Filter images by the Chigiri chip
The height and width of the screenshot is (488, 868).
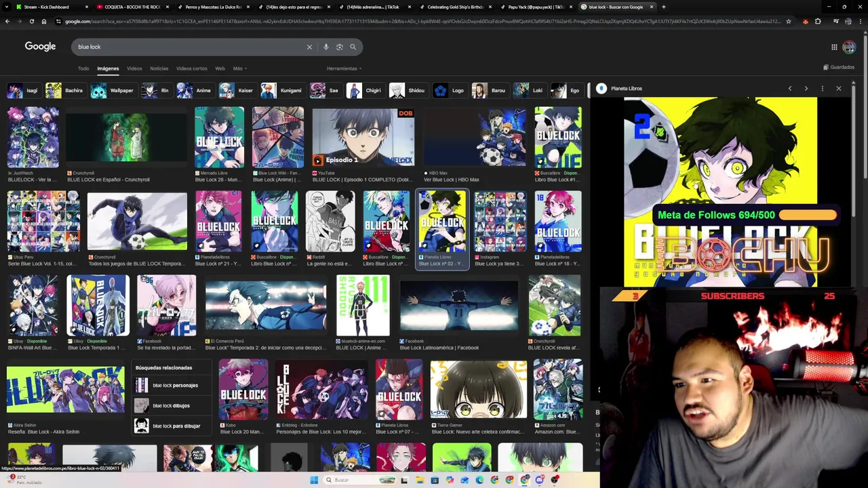pos(365,90)
